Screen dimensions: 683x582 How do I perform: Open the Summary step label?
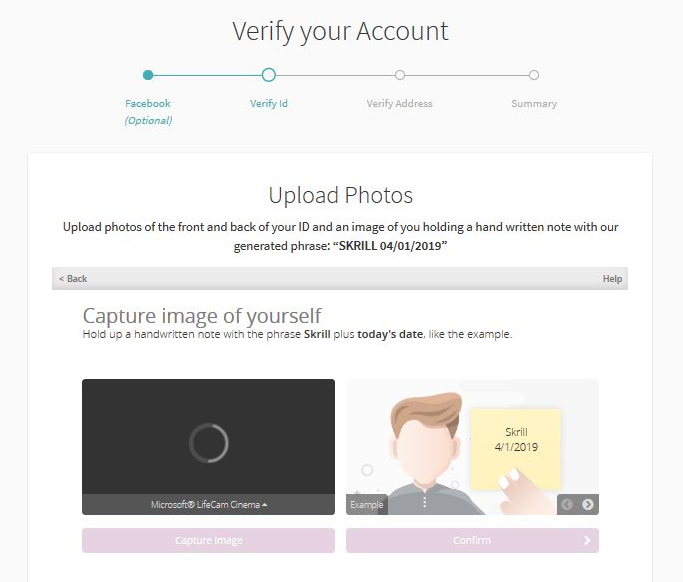534,104
